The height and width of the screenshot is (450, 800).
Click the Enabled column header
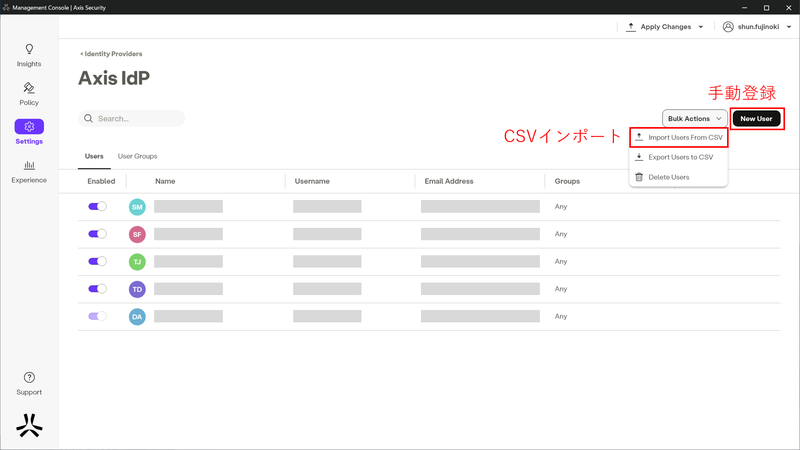[x=101, y=181]
